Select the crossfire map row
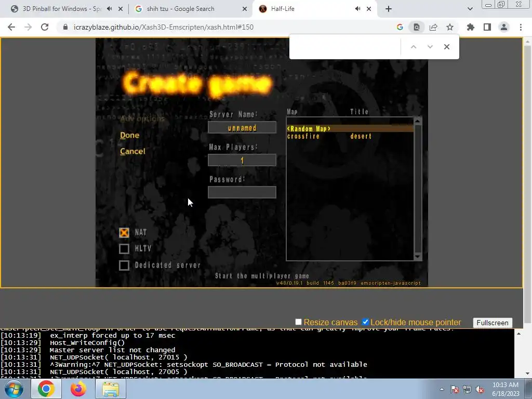 click(x=350, y=137)
